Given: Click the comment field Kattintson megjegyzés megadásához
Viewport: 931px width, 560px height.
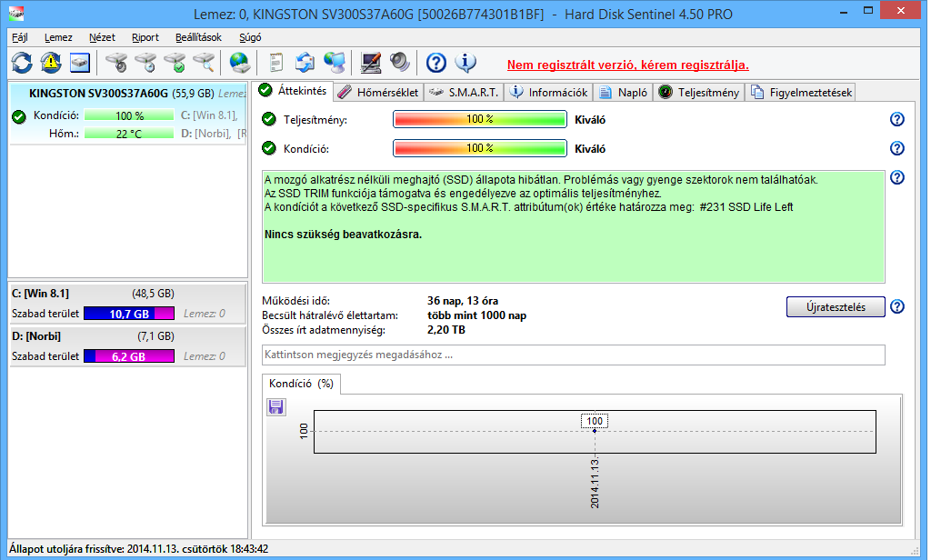Looking at the screenshot, I should (574, 355).
